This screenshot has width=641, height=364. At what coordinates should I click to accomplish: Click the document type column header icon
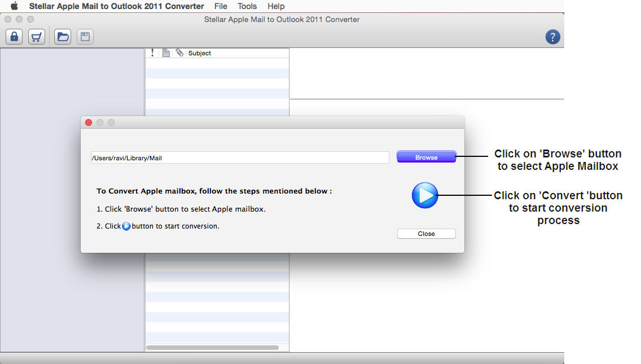(x=166, y=52)
